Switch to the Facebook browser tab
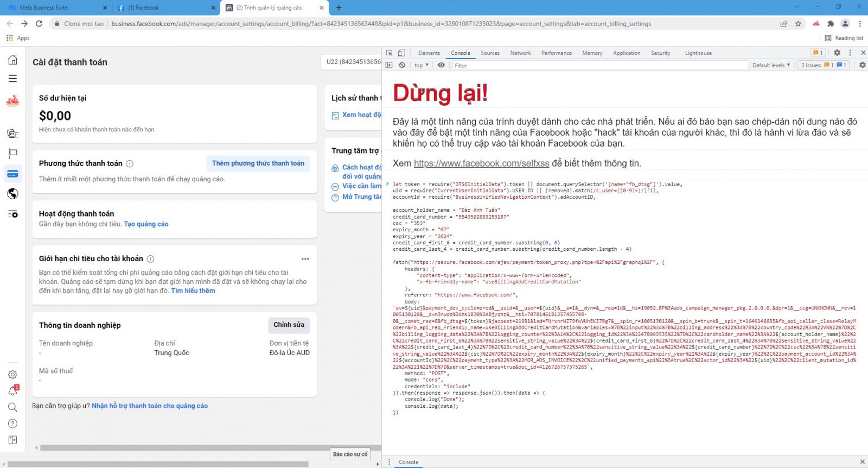The image size is (868, 468). 166,8
